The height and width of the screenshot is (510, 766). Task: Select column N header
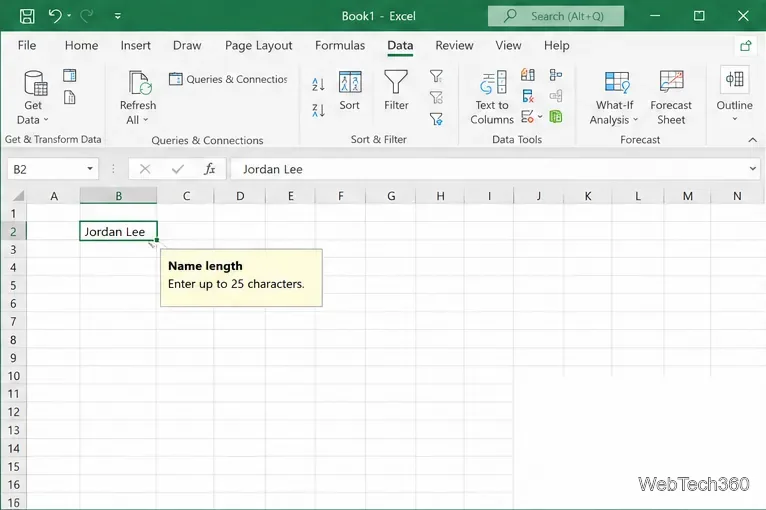pyautogui.click(x=737, y=196)
